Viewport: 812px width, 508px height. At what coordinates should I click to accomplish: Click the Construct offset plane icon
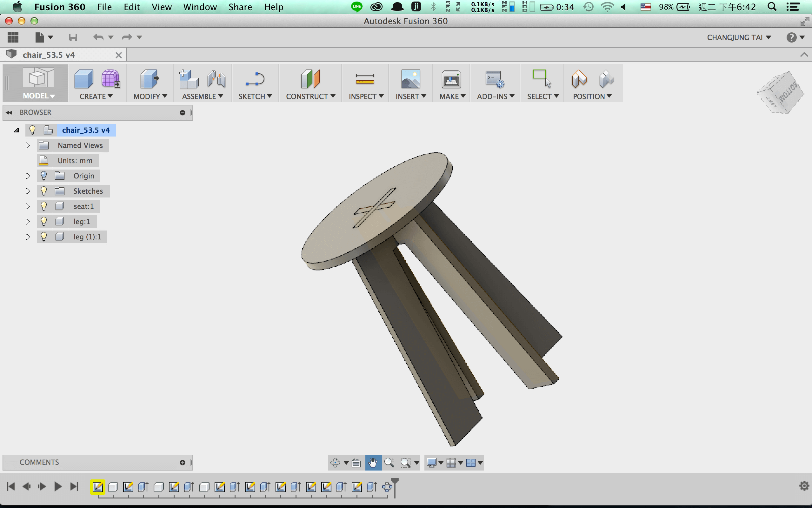click(x=310, y=79)
